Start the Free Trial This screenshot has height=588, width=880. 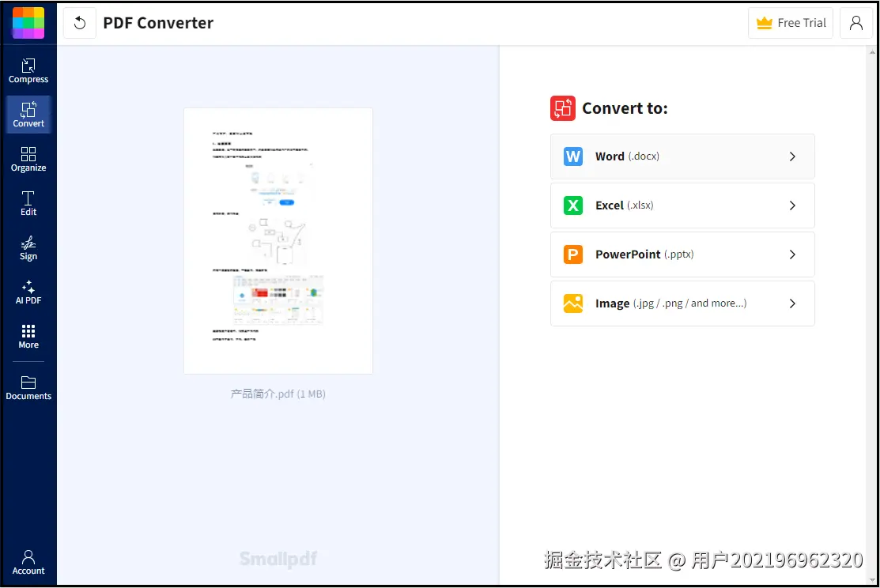tap(790, 23)
